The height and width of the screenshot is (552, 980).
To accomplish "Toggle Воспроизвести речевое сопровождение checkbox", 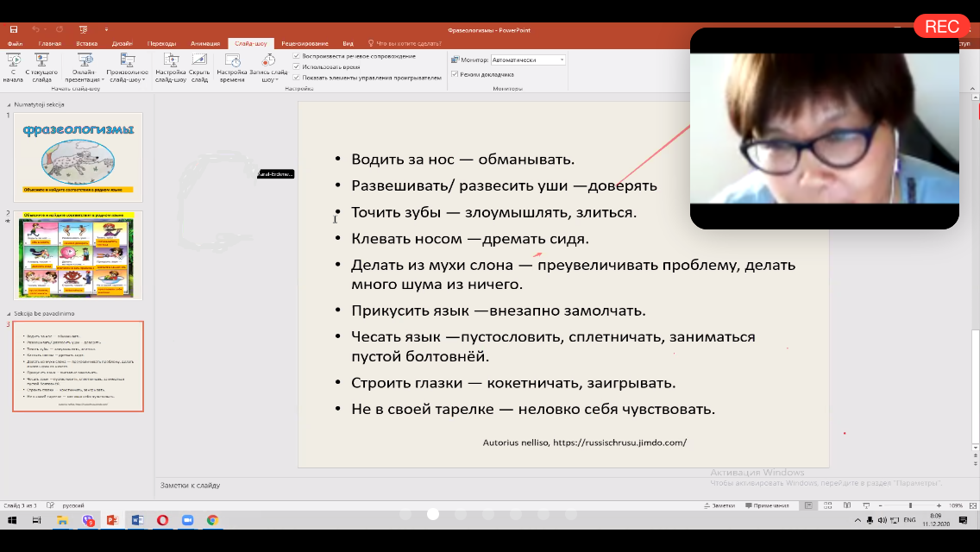I will click(297, 56).
